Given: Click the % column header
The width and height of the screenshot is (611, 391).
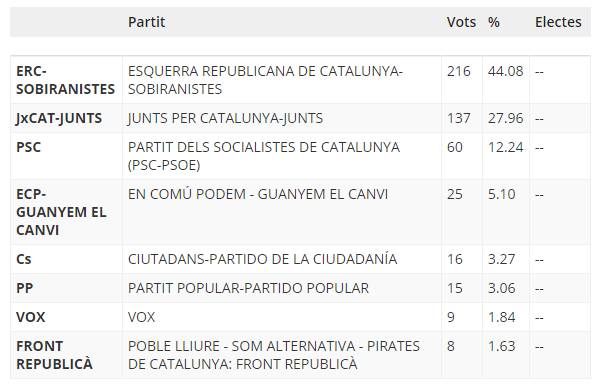Looking at the screenshot, I should [494, 22].
